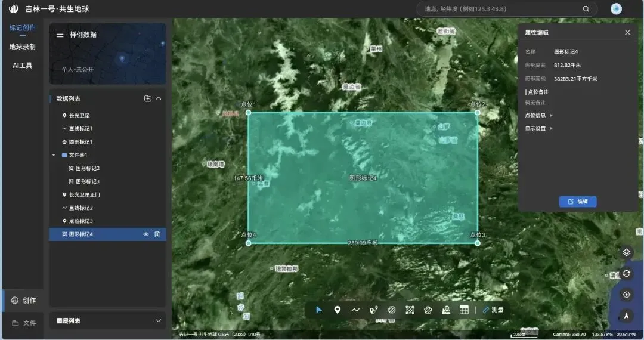Image resolution: width=644 pixels, height=340 pixels.
Task: Select the arrow pointer tool
Action: [319, 310]
